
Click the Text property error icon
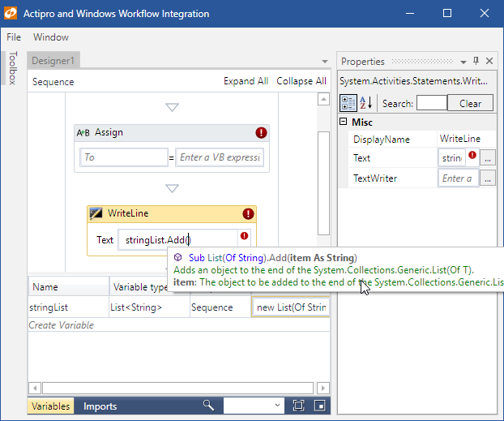coord(472,155)
